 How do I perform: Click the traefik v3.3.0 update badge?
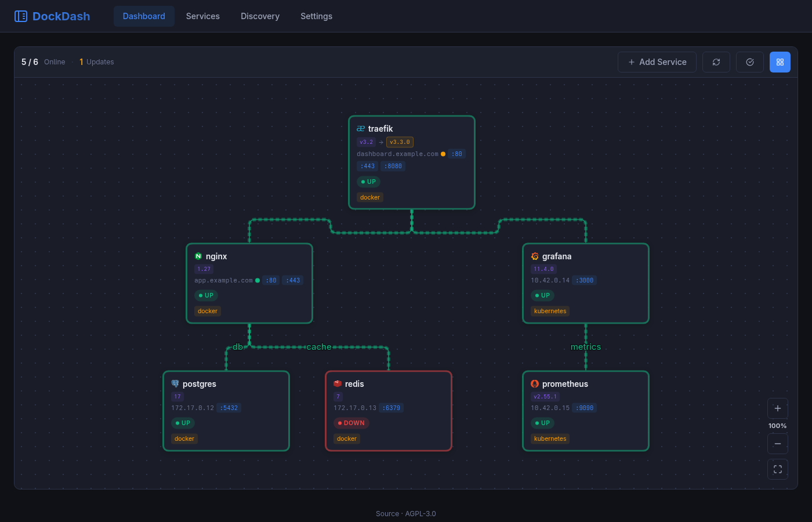400,142
